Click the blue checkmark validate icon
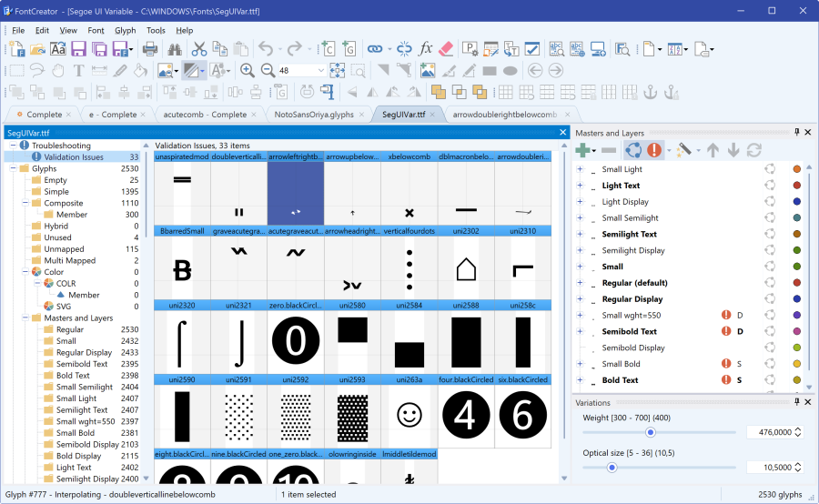Screen dimensions: 819x504 531,49
